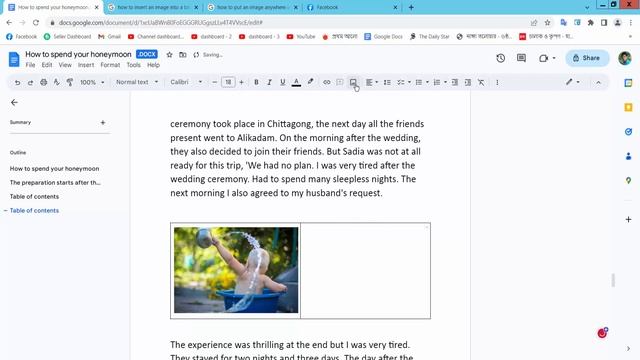Click the empty right table cell
The width and height of the screenshot is (640, 360).
coord(365,271)
